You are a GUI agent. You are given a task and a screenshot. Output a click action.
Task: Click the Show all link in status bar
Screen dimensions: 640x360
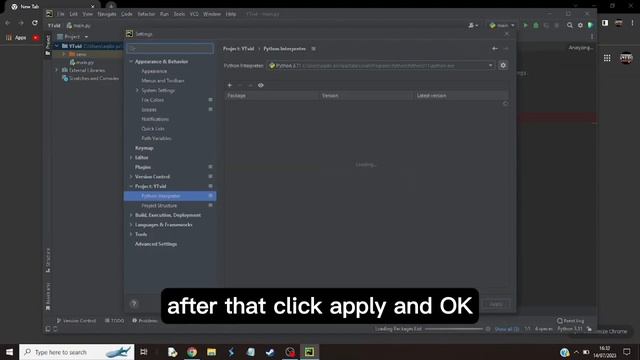507,329
